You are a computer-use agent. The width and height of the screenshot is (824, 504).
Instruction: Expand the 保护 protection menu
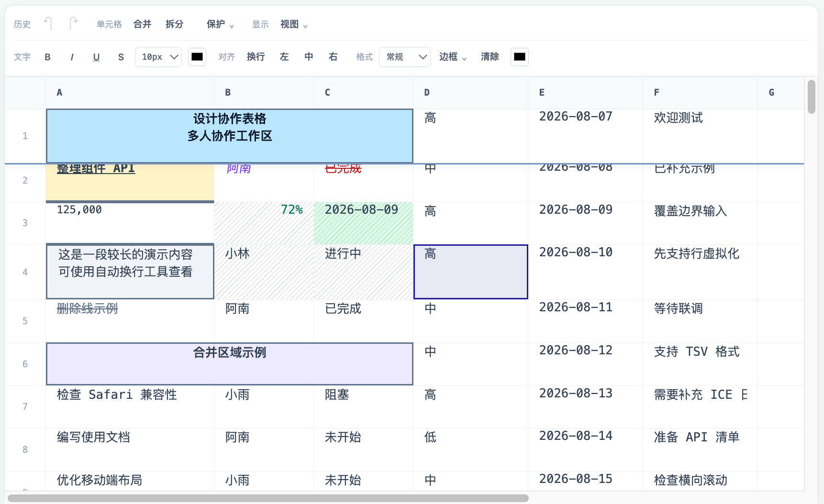tap(220, 24)
